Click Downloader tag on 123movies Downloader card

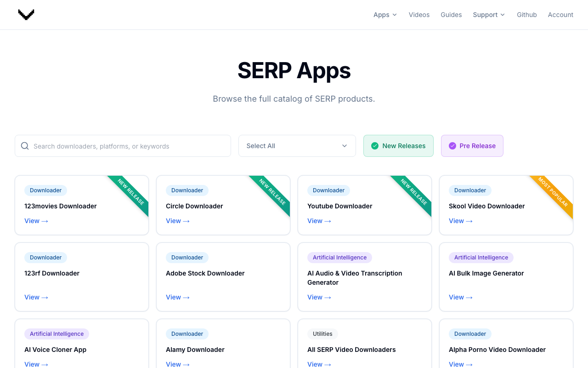(46, 190)
